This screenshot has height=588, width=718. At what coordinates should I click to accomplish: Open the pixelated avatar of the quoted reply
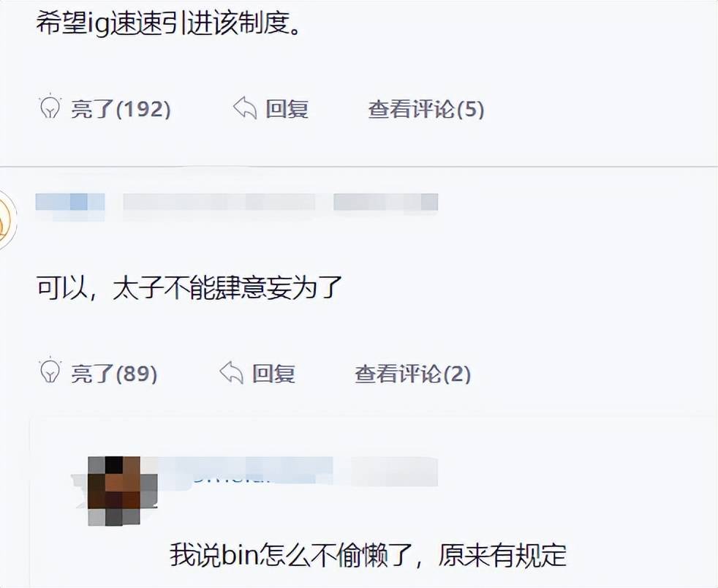122,491
